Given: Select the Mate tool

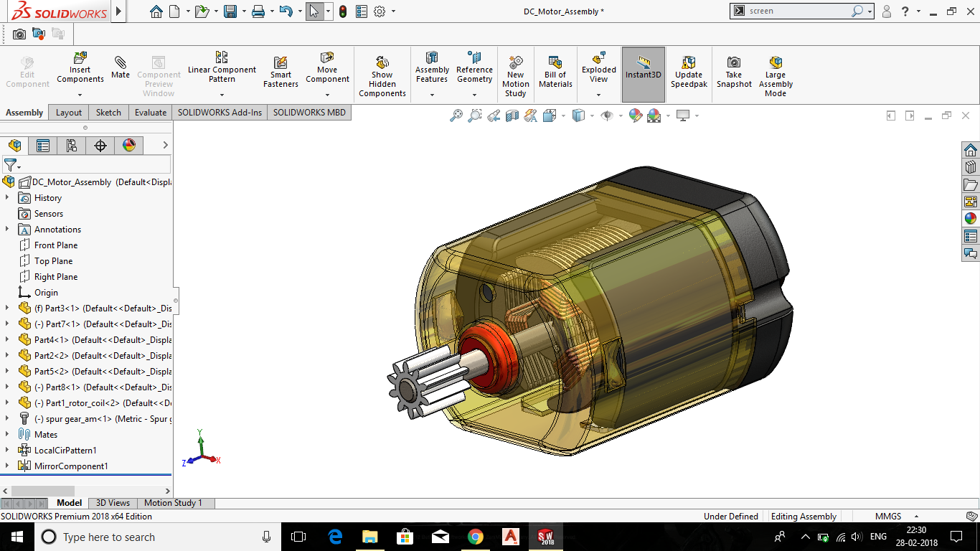Looking at the screenshot, I should (x=121, y=63).
